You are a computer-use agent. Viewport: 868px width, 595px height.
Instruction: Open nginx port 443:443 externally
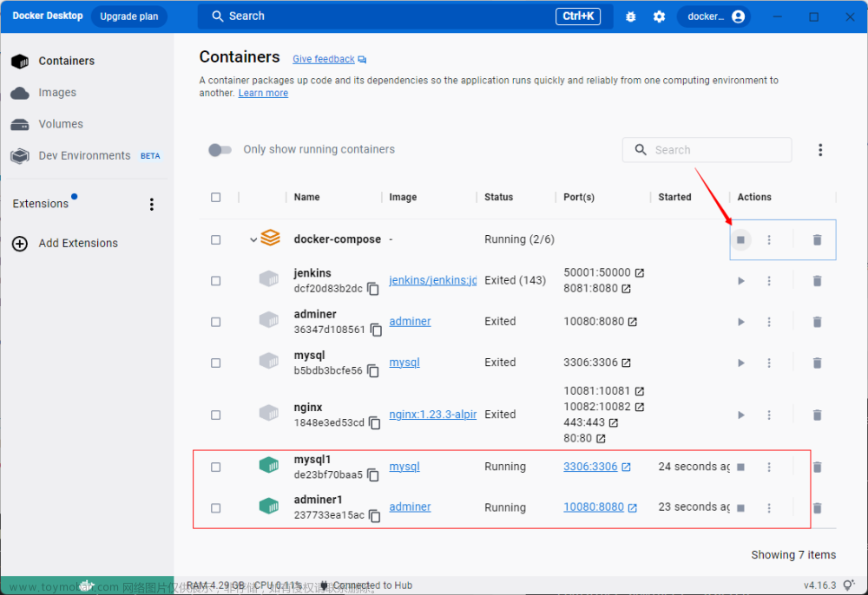pos(614,422)
